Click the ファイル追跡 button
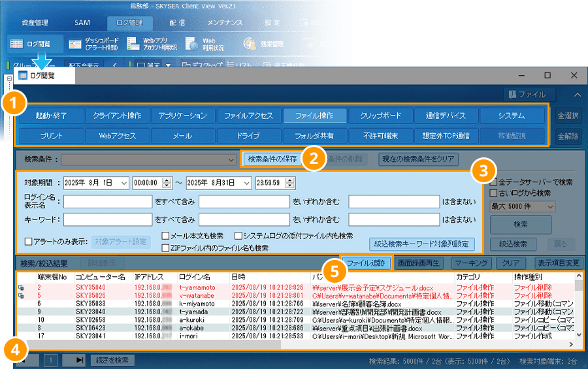 tap(367, 263)
